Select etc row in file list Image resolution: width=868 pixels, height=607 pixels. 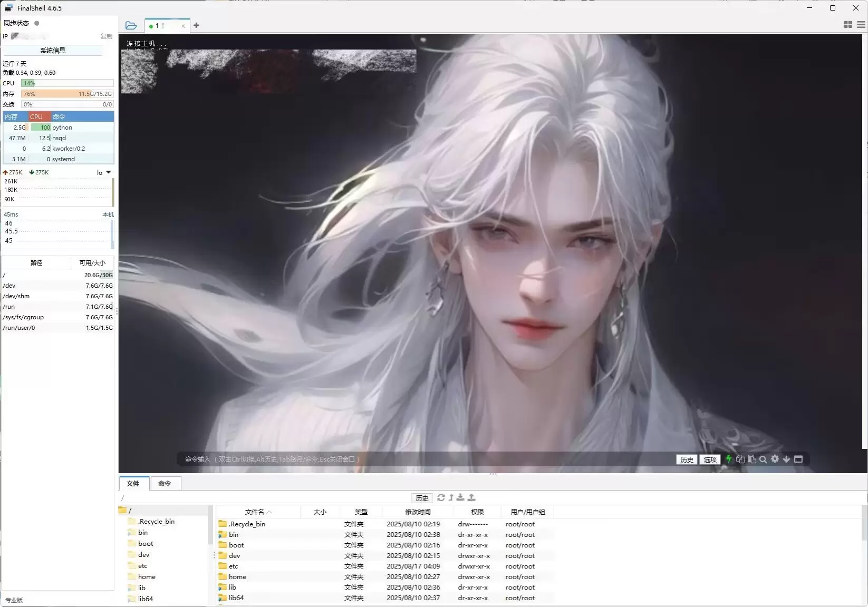pyautogui.click(x=385, y=566)
